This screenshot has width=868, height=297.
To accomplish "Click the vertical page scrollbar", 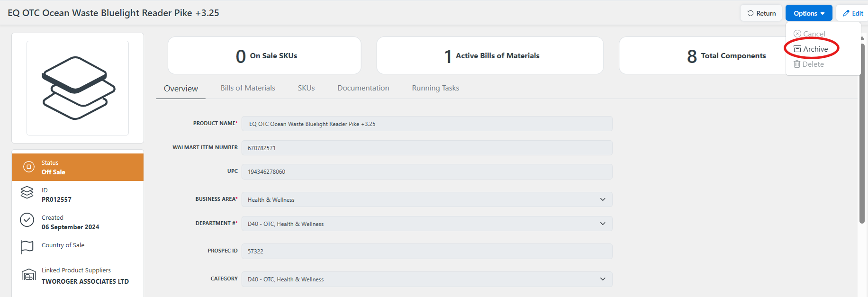I will (862, 133).
